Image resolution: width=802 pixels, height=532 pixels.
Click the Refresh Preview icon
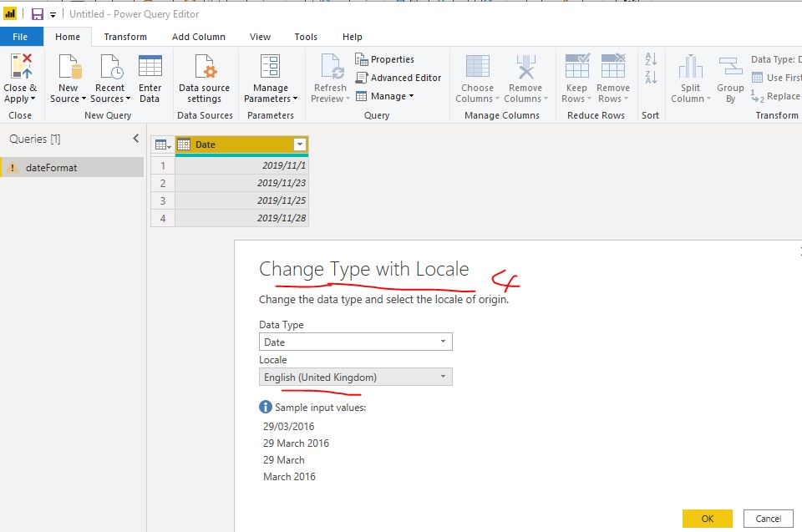click(x=332, y=67)
